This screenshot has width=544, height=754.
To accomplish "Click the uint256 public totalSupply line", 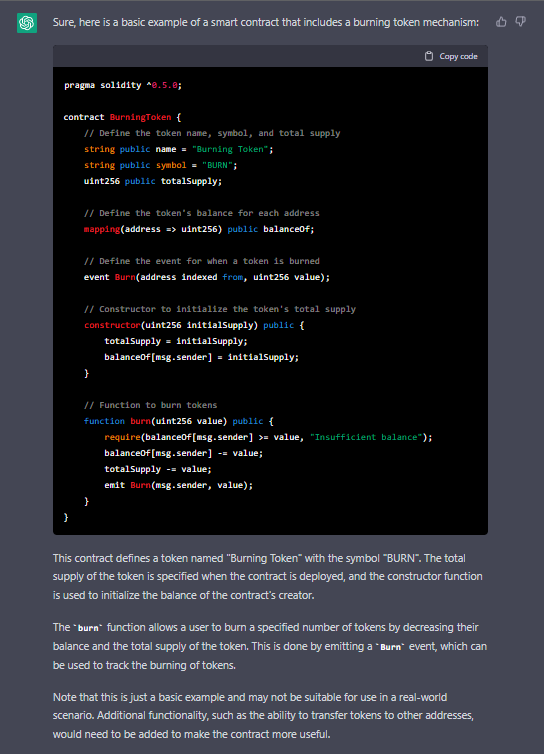I will pyautogui.click(x=153, y=181).
